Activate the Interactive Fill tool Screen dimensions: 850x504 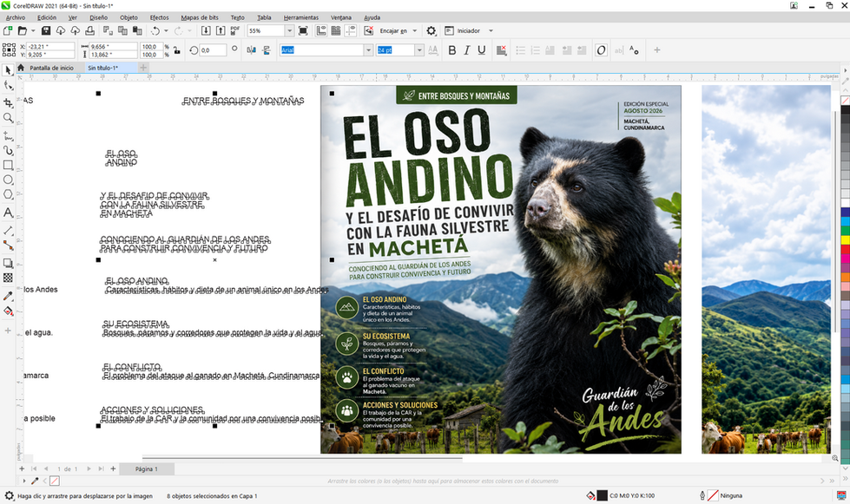pyautogui.click(x=8, y=311)
